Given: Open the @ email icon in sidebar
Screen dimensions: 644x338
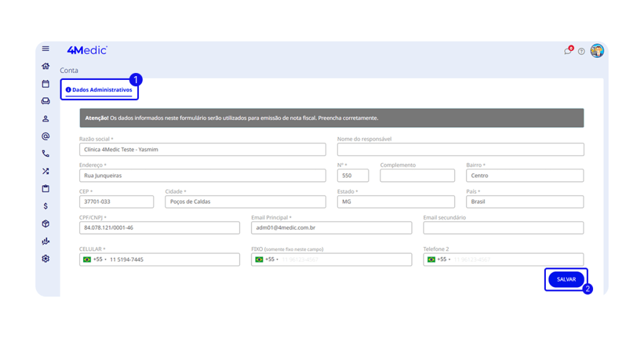Looking at the screenshot, I should [x=45, y=136].
